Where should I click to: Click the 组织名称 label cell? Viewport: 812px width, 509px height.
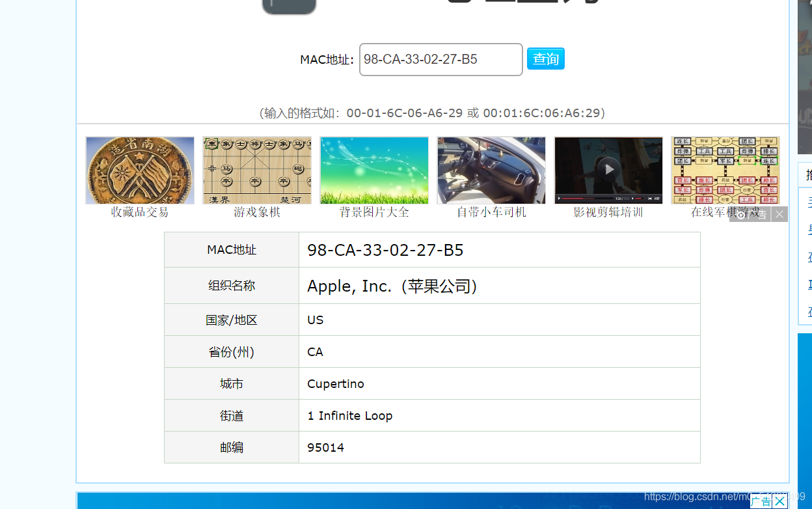coord(232,286)
